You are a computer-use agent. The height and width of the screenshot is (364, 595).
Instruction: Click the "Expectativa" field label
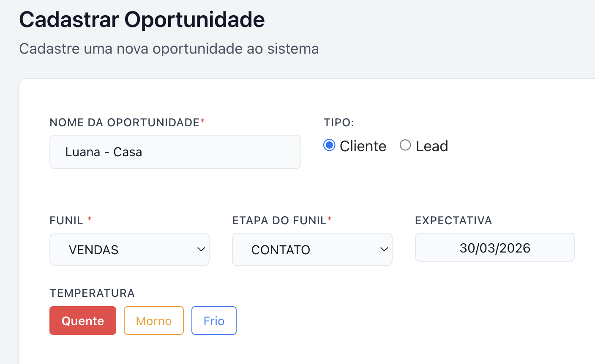[453, 220]
